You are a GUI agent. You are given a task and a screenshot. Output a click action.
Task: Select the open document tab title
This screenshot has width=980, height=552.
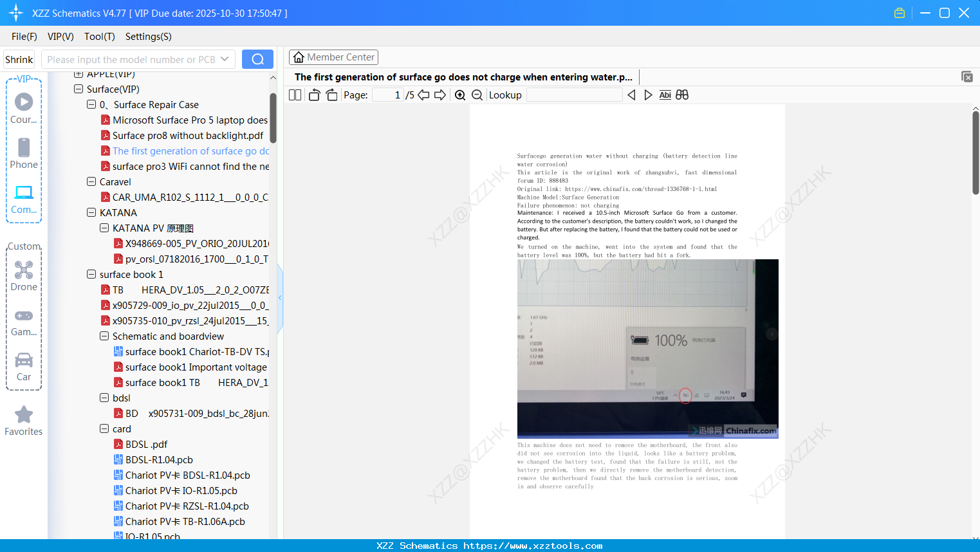point(463,77)
